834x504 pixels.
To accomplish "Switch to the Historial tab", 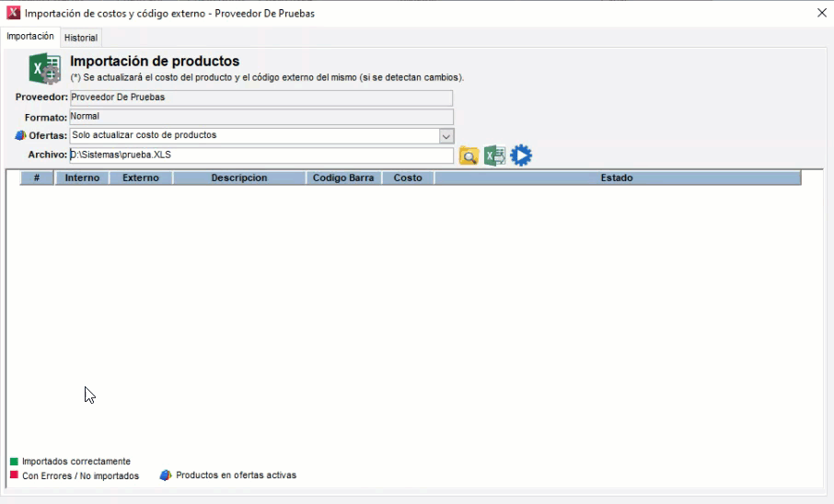I will coord(81,38).
